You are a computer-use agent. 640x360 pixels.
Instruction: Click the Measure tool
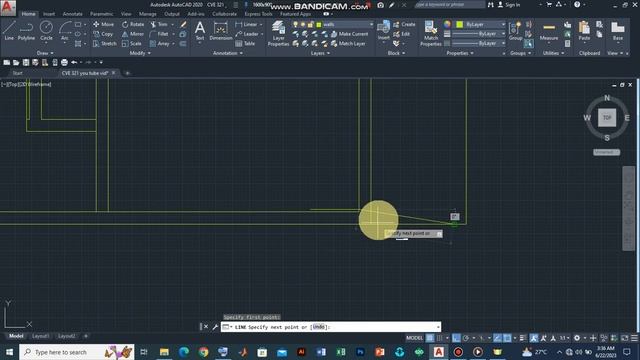tap(549, 31)
